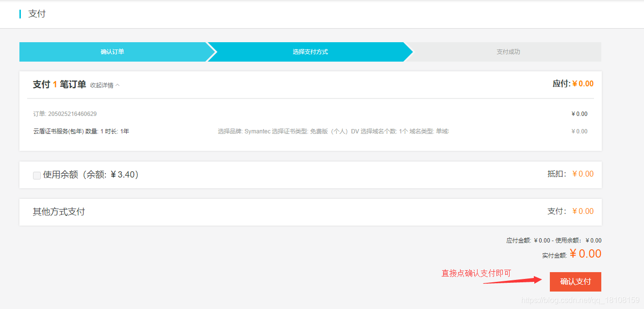Click the 支付 1 笔订单 heading
Viewport: 644px width, 309px height.
point(58,83)
